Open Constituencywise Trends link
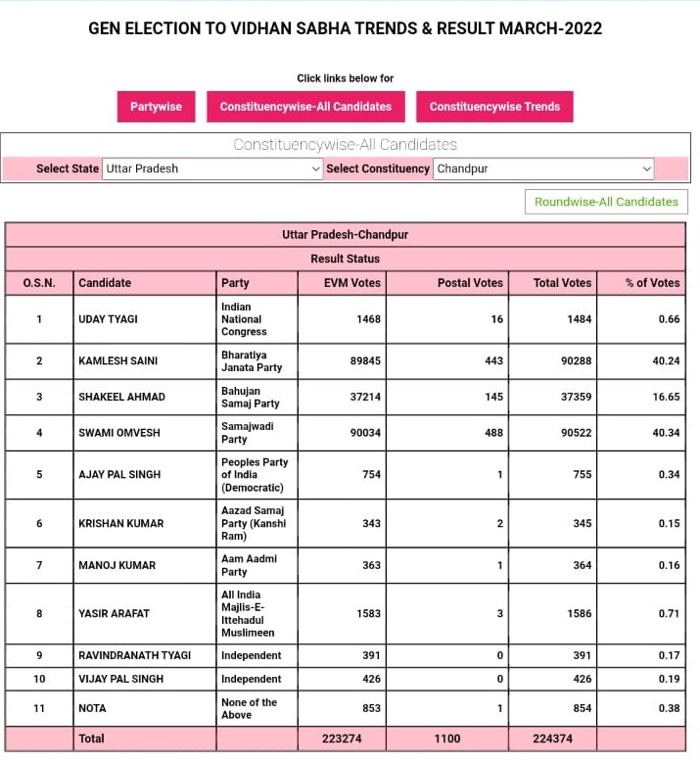 pos(494,107)
